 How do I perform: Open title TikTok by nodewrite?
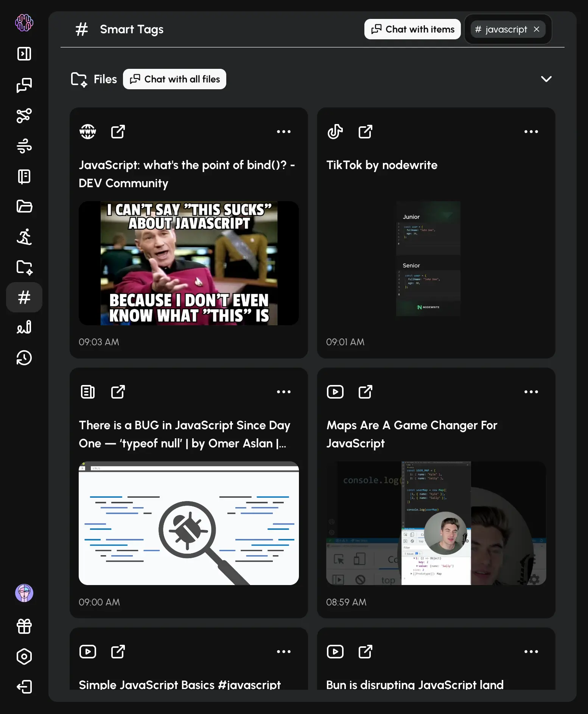click(382, 165)
